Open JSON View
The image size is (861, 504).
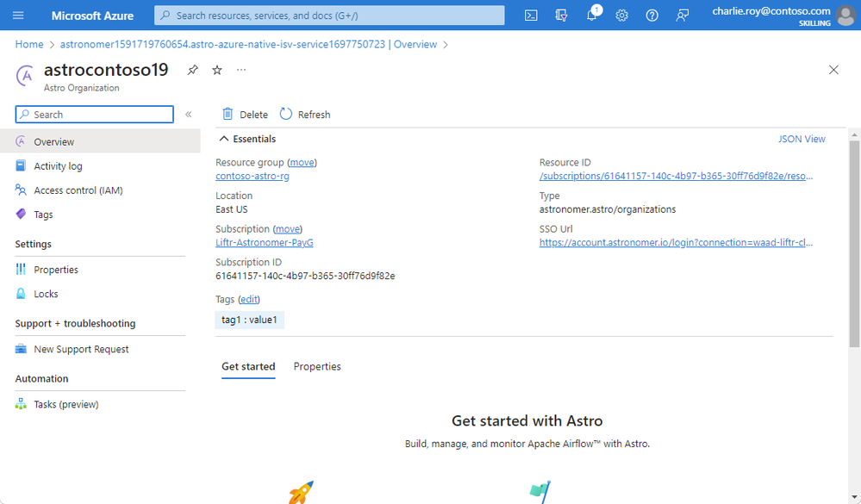[802, 139]
